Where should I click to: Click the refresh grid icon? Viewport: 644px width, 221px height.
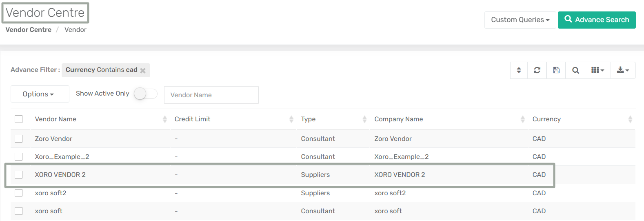(537, 70)
